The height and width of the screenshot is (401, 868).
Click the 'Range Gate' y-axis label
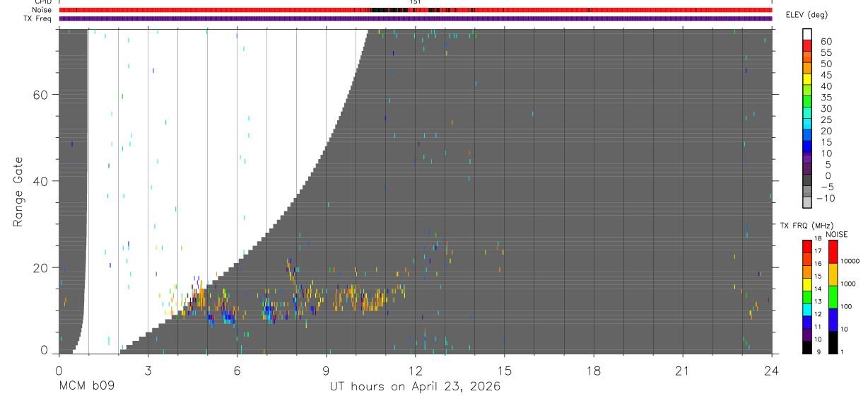(x=18, y=192)
